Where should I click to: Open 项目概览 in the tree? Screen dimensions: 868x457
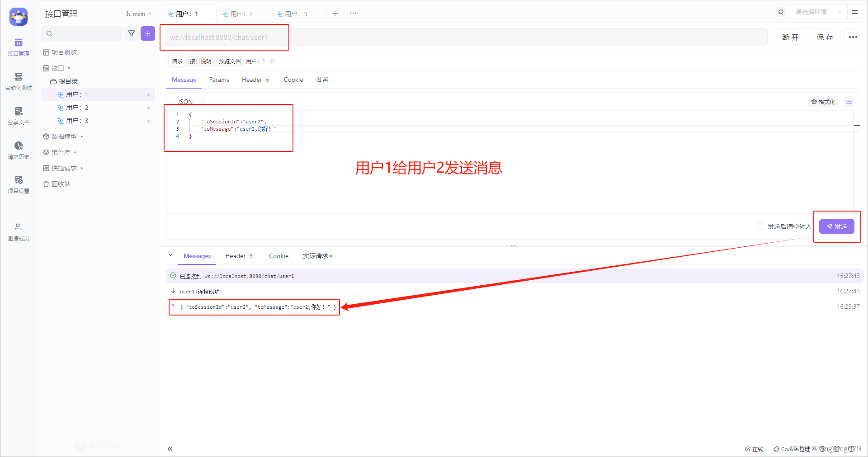click(x=60, y=52)
